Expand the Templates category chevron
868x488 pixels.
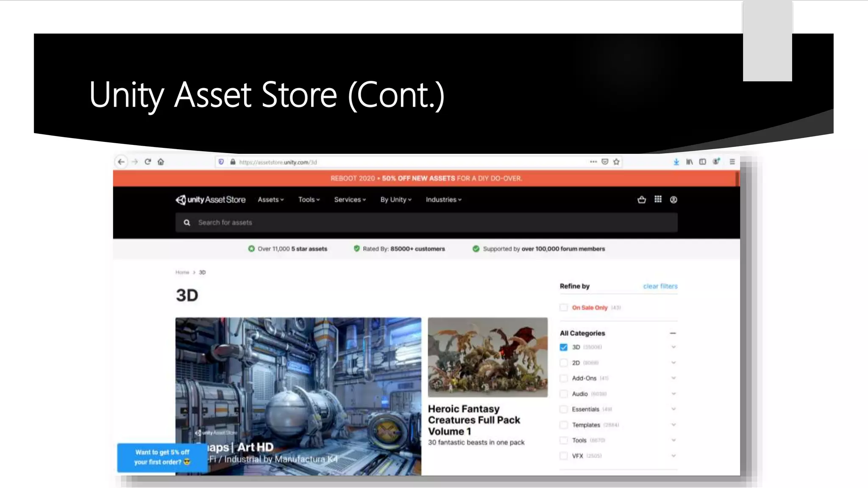point(673,425)
